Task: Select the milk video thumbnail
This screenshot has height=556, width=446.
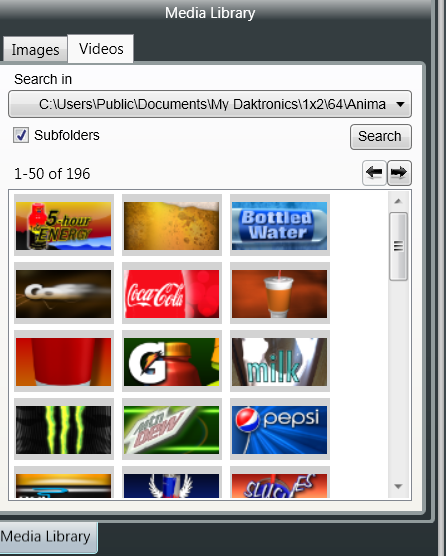Action: [280, 362]
